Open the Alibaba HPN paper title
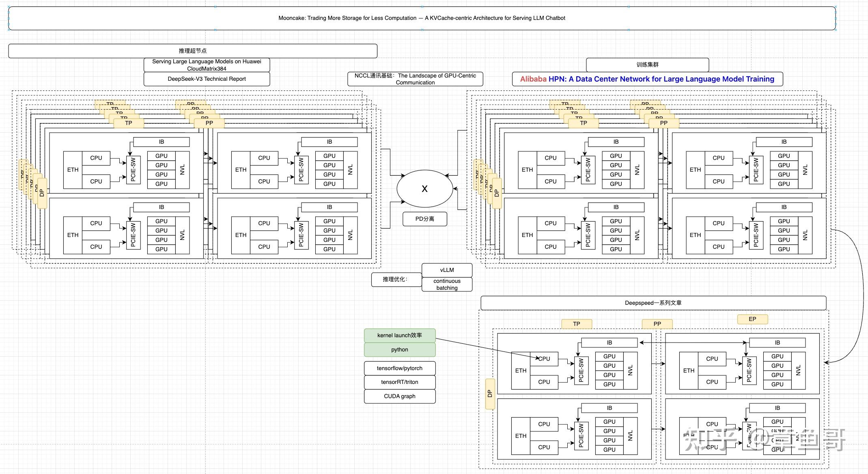This screenshot has width=868, height=474. 647,79
